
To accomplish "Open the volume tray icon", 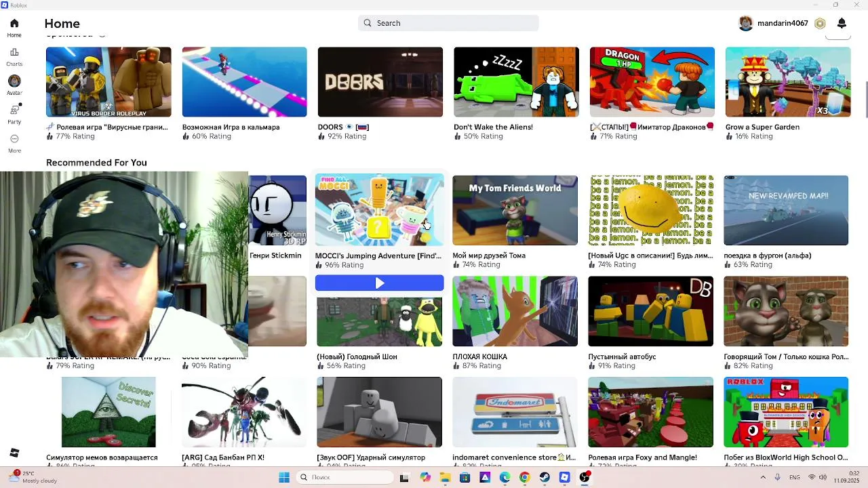I will 823,477.
